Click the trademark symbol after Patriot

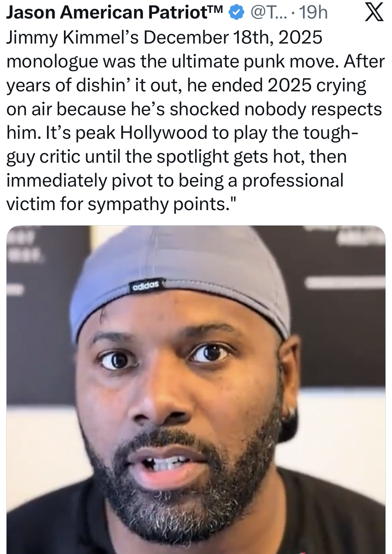(215, 9)
